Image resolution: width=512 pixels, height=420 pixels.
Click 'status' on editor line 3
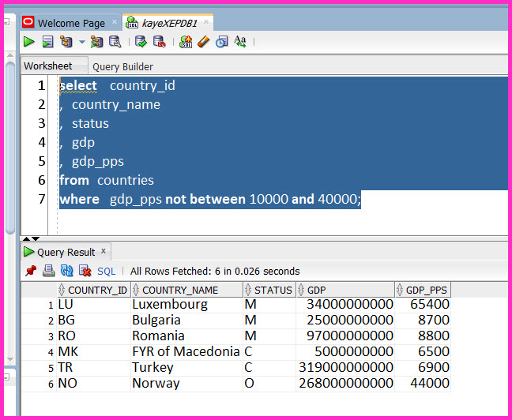point(90,124)
